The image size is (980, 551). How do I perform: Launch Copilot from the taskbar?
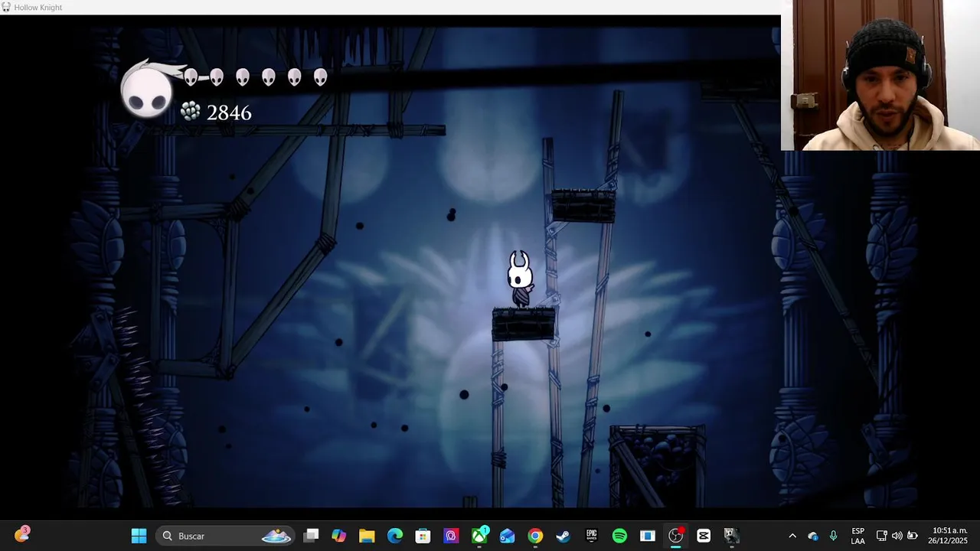[338, 536]
